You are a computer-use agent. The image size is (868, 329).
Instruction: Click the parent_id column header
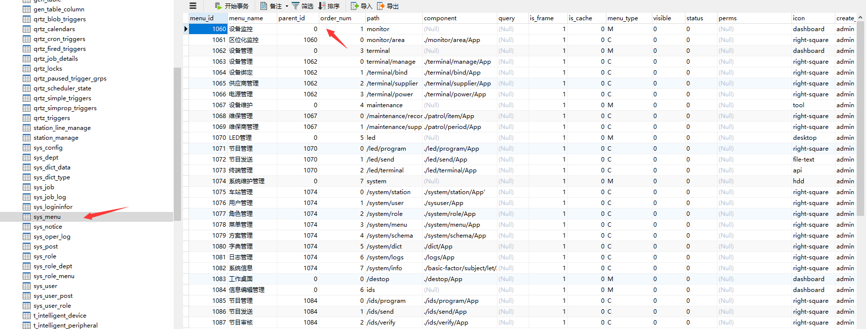(298, 18)
